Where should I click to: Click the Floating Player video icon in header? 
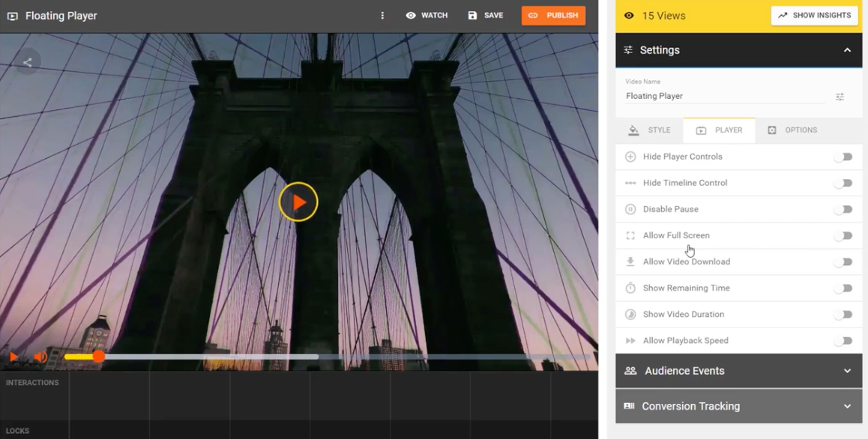[13, 16]
